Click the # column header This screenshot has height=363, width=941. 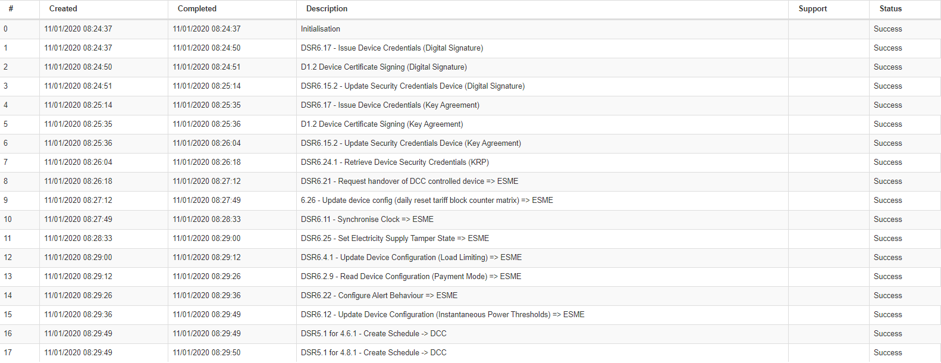[x=11, y=9]
